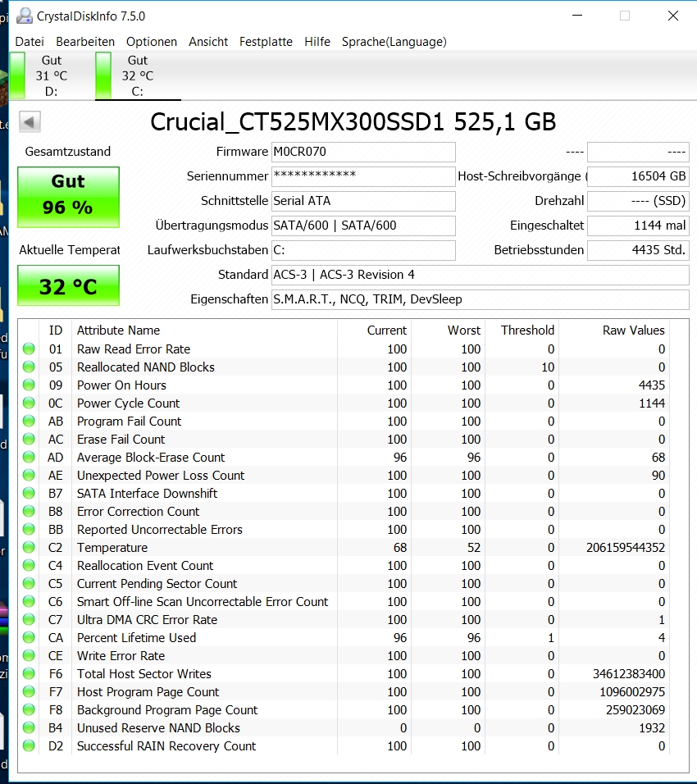Click the Übertragungsmodus SATA/600 field
The height and width of the screenshot is (784, 697).
coord(363,226)
